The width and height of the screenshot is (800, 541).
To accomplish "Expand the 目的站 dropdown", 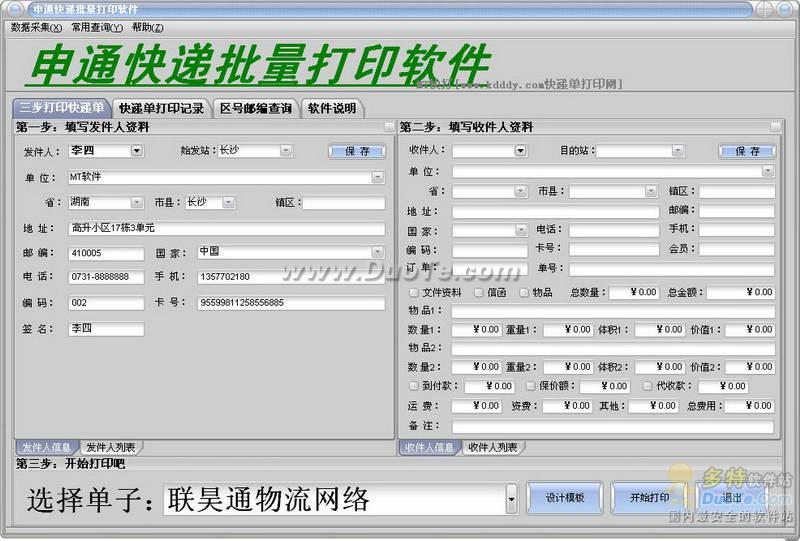I will [x=678, y=151].
